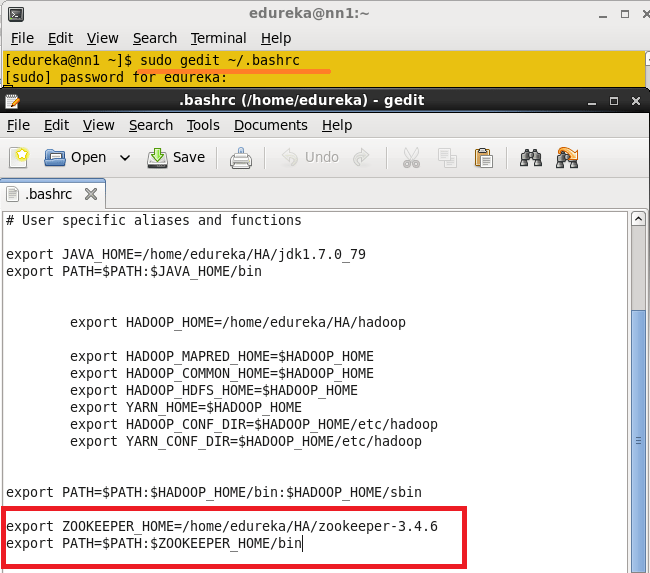Open Find and Replace with the binoculars-arrow icon
This screenshot has width=650, height=573.
point(567,158)
